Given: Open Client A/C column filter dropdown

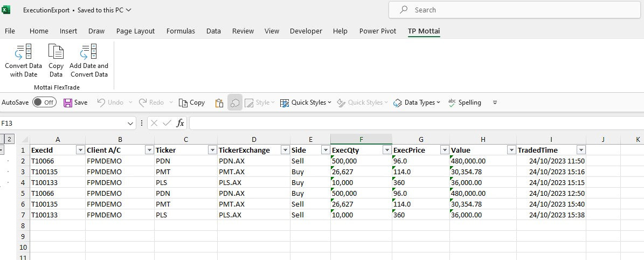Looking at the screenshot, I should (x=149, y=150).
